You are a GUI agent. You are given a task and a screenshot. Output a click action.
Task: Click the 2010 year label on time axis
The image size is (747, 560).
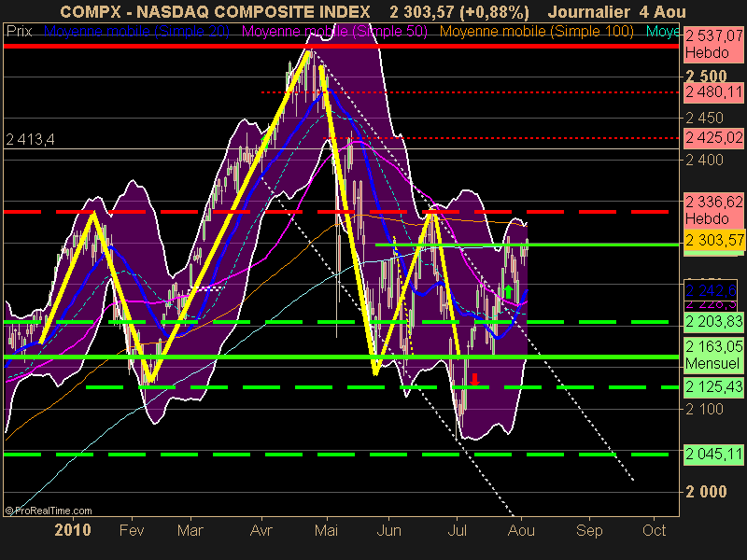[x=73, y=530]
